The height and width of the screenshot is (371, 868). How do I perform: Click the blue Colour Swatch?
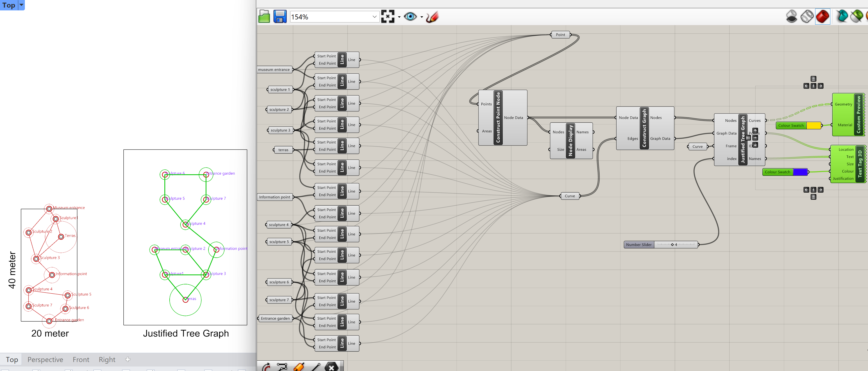(800, 172)
